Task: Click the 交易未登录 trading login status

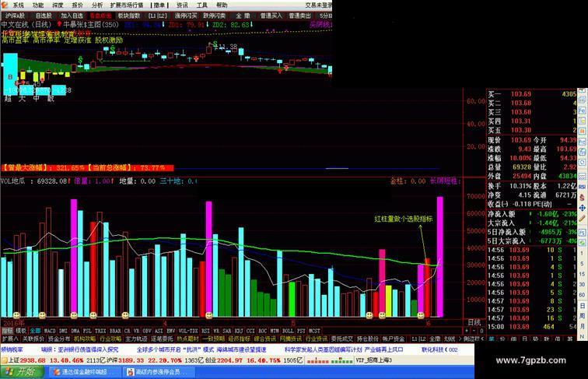Action: tap(318, 5)
